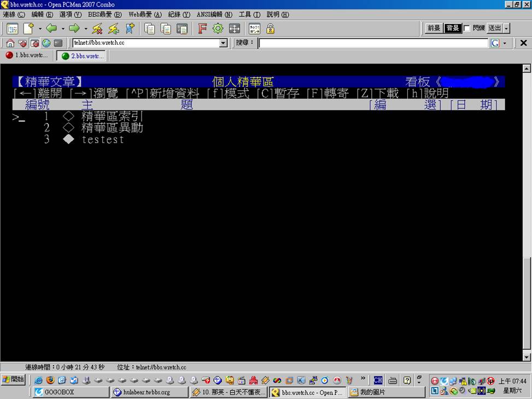Click the 前景 foreground color button

click(x=434, y=28)
